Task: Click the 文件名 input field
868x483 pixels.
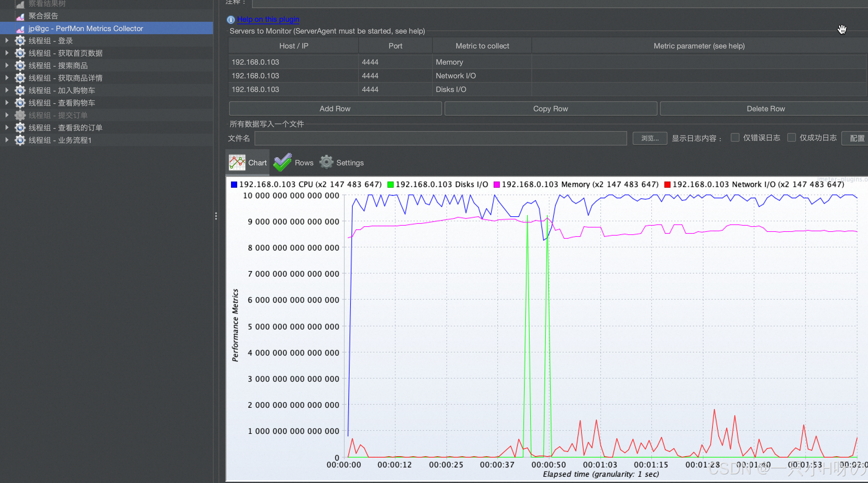Action: tap(440, 138)
